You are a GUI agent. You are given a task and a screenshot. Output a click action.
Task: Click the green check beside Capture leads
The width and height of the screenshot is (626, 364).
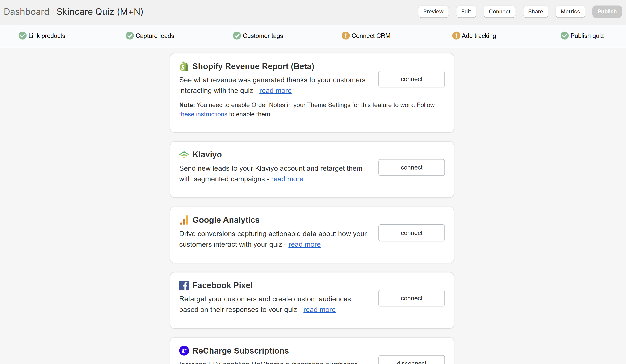pos(130,36)
